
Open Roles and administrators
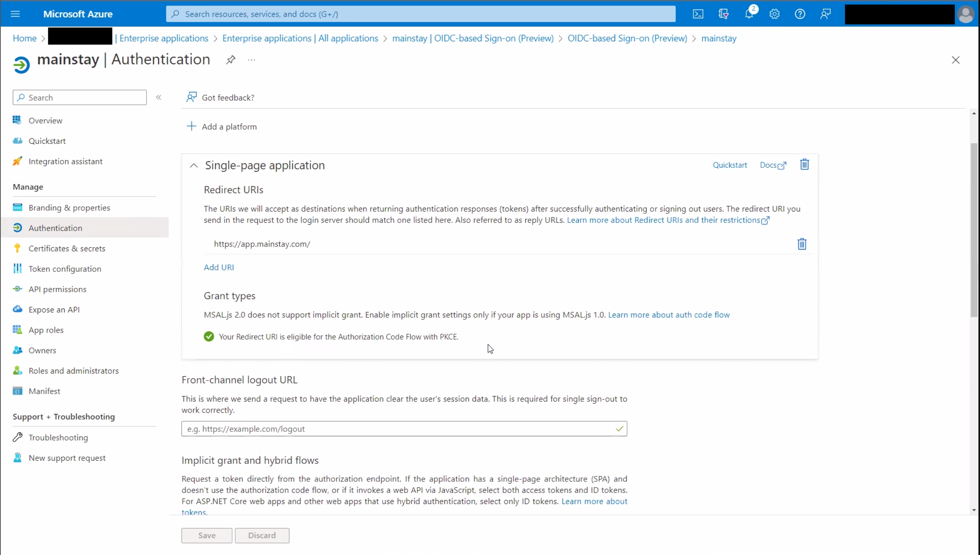tap(73, 371)
